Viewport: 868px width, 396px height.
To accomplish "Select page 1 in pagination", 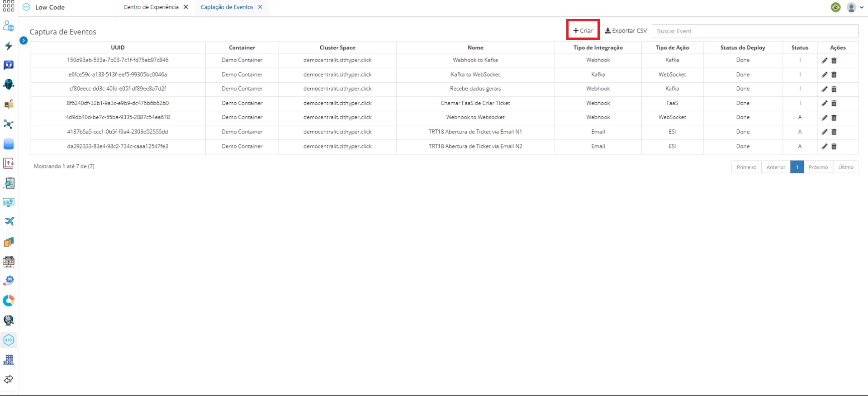I will (x=797, y=167).
